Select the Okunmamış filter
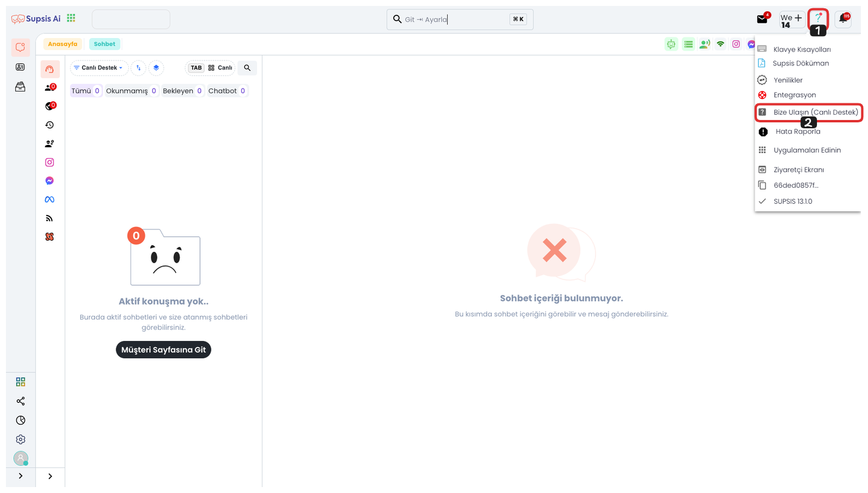Image resolution: width=868 pixels, height=493 pixels. (x=131, y=91)
